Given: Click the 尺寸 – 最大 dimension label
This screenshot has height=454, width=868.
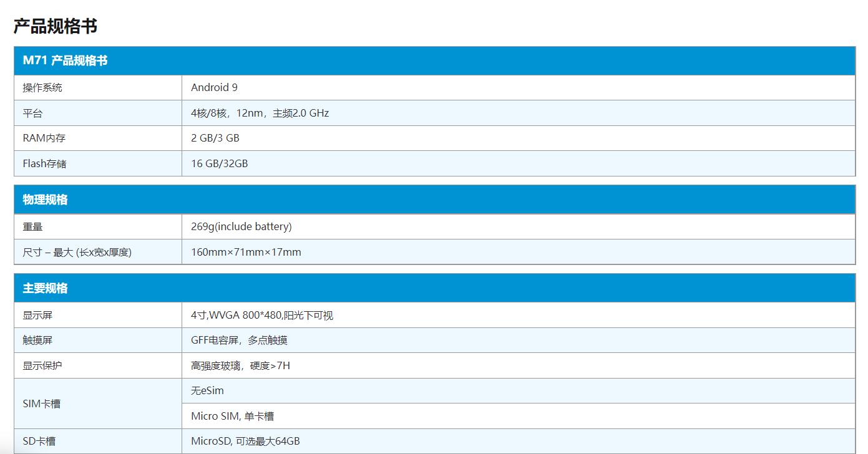Looking at the screenshot, I should click(x=77, y=252).
